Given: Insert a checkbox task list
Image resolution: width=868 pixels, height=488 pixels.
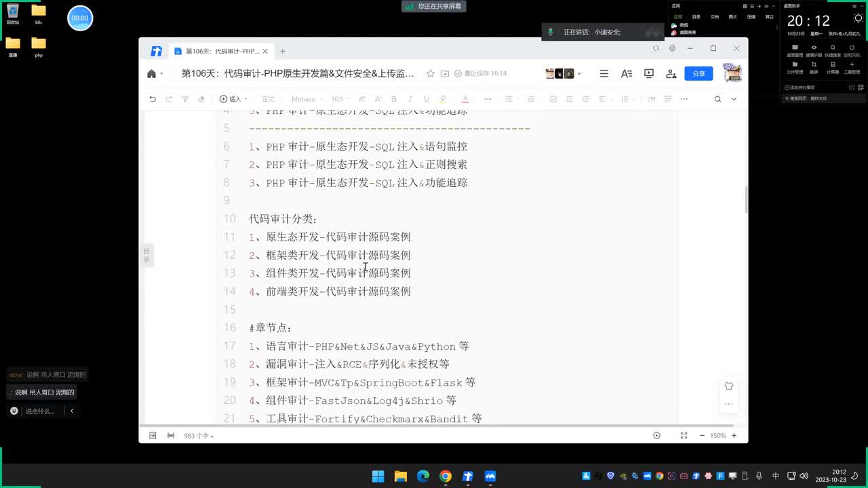Looking at the screenshot, I should pyautogui.click(x=553, y=99).
